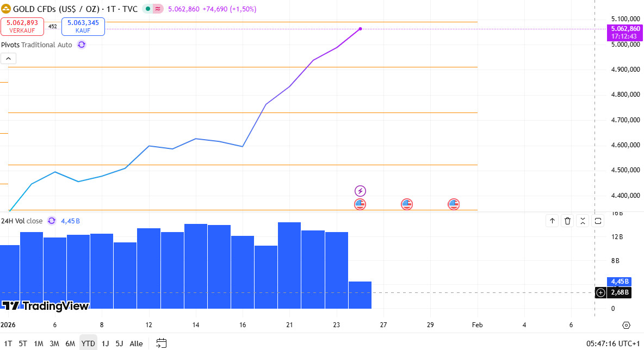Toggle auto-refresh on the Pivots indicator
Viewport: 644px width, 350px height.
tap(81, 45)
